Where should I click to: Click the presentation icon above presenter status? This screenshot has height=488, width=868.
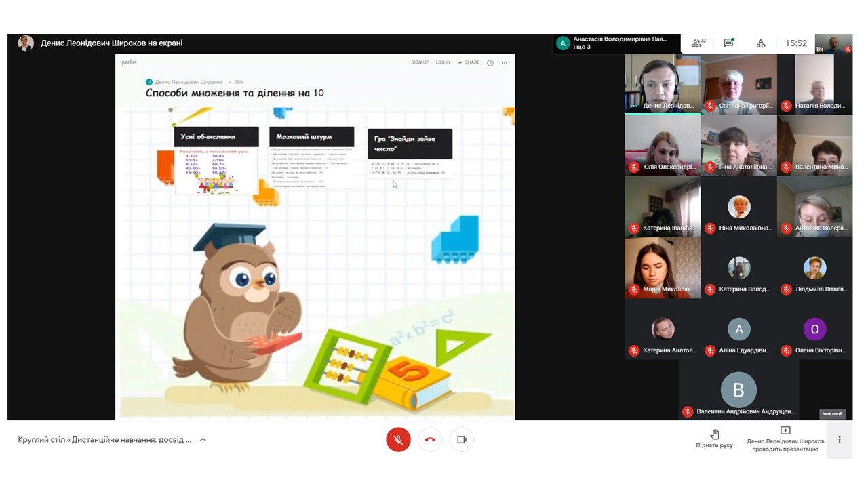point(785,431)
